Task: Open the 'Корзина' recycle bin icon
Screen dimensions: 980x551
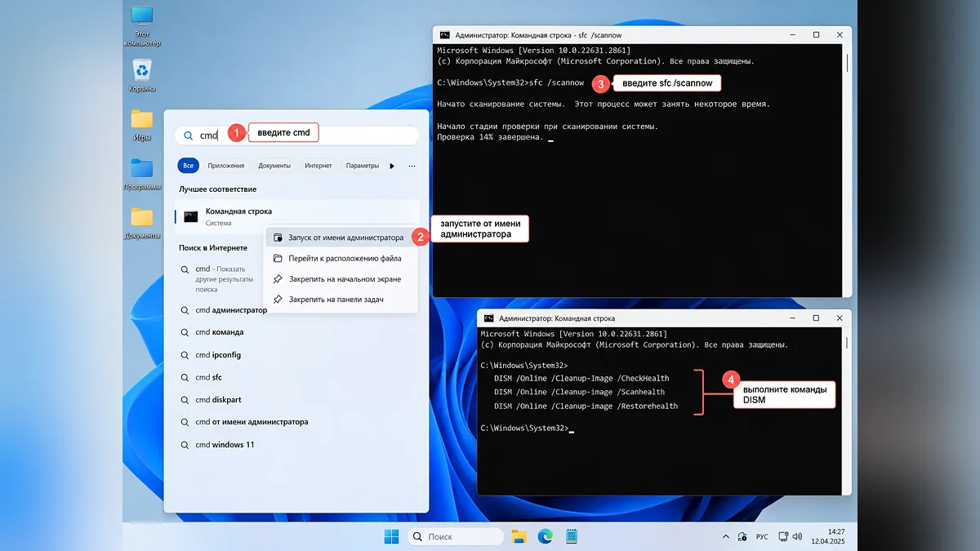Action: (142, 74)
